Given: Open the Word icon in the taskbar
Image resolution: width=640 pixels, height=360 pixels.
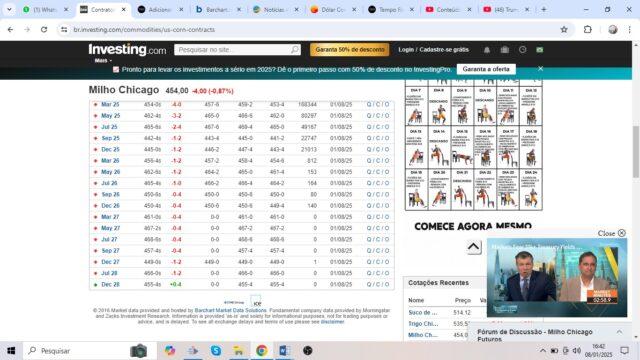Looking at the screenshot, I should point(284,351).
